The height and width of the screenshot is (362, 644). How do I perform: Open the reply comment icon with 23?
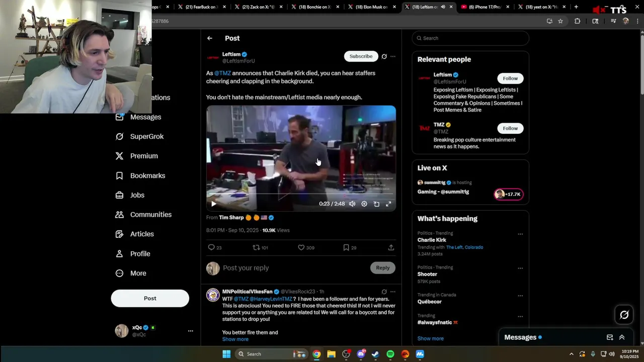[x=215, y=247]
